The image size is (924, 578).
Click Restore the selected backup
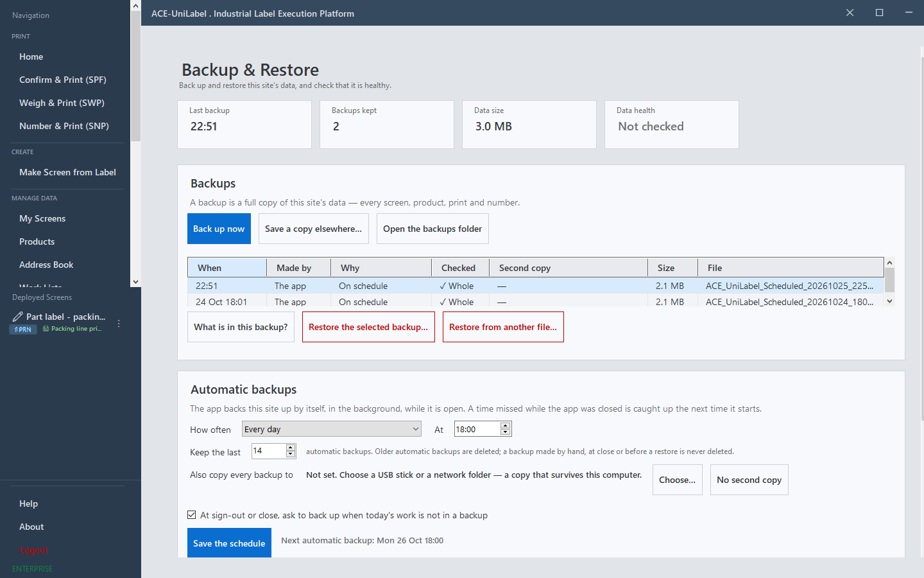[x=368, y=327]
